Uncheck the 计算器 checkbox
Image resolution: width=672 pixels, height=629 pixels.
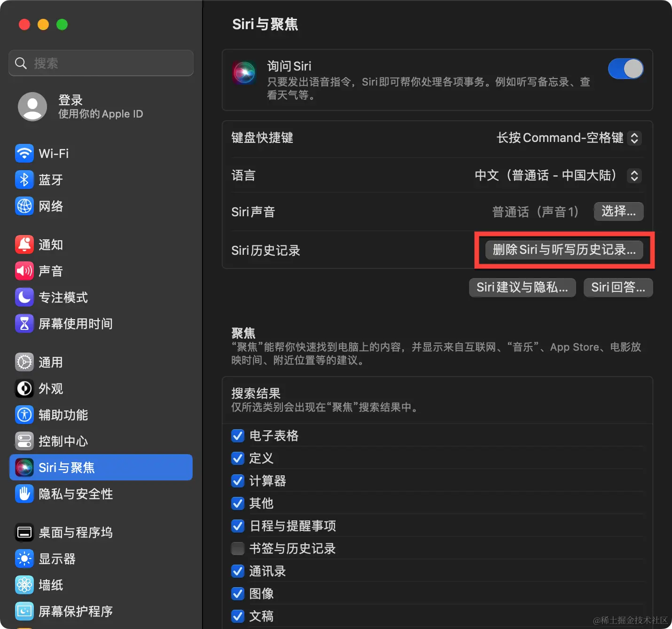click(238, 481)
